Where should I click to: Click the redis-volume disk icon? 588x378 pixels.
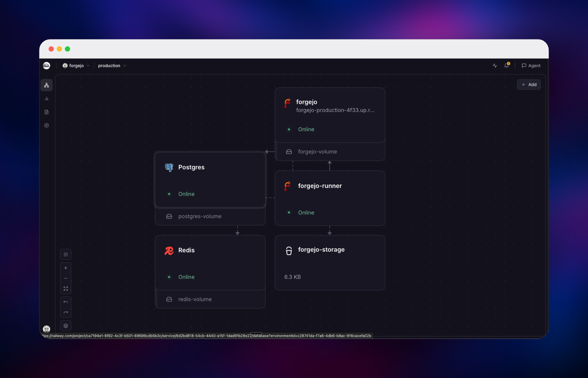[169, 299]
